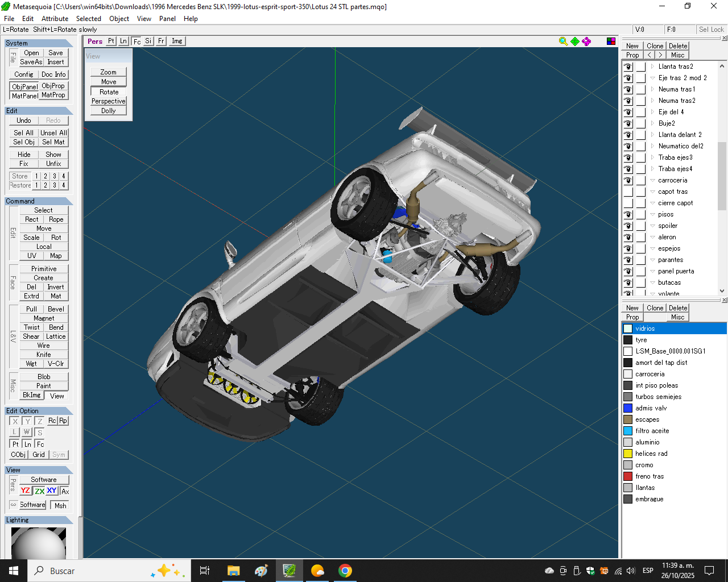Expand the Llanta tras2 object triangle
Viewport: 728px width, 582px height.
(652, 66)
